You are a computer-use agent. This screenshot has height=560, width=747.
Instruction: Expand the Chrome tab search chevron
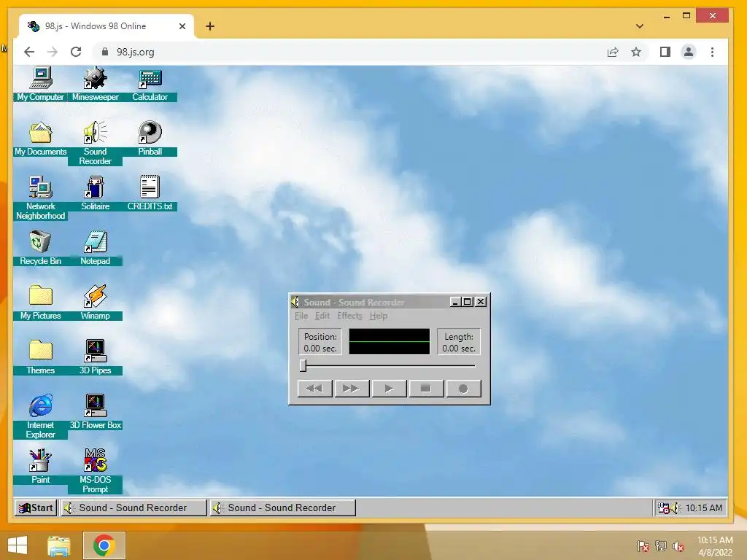pyautogui.click(x=640, y=26)
